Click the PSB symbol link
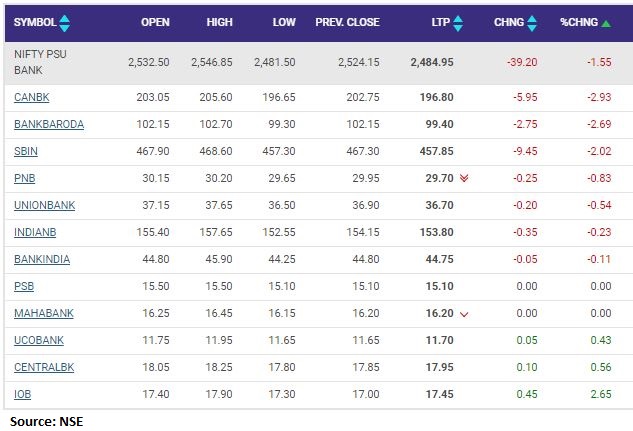633x431 pixels. coord(26,286)
